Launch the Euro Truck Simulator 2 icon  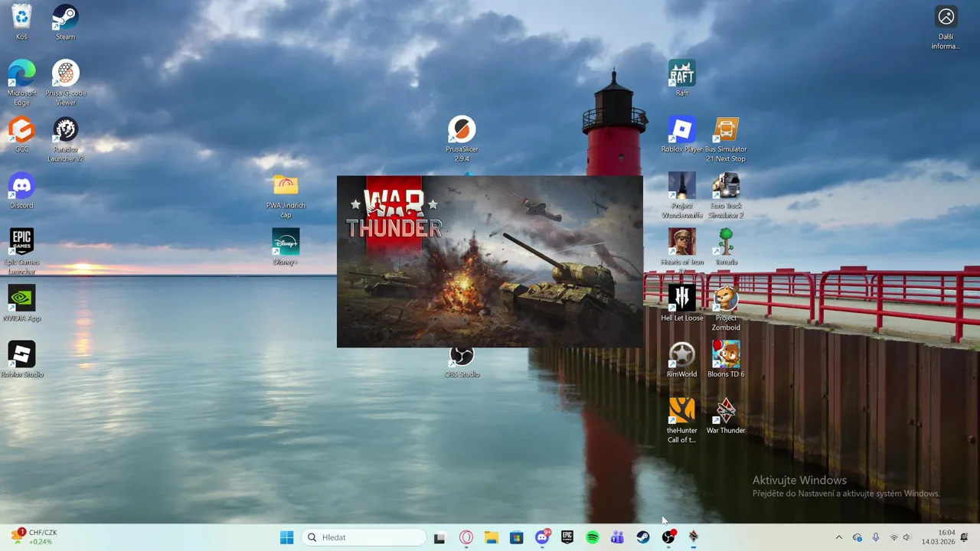(x=726, y=195)
